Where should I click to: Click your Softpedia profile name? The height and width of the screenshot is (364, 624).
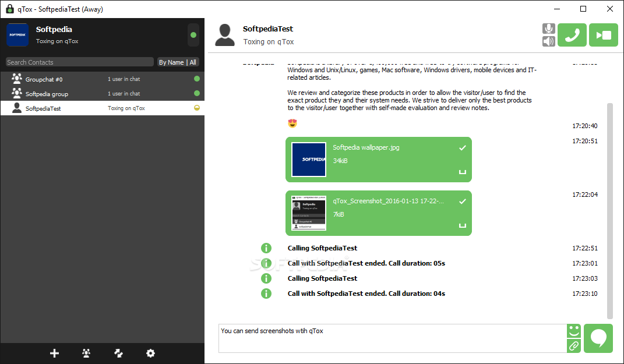pos(54,30)
